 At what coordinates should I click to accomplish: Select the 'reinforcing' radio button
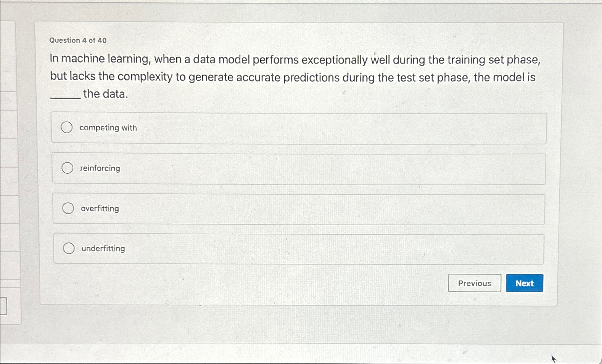point(68,168)
